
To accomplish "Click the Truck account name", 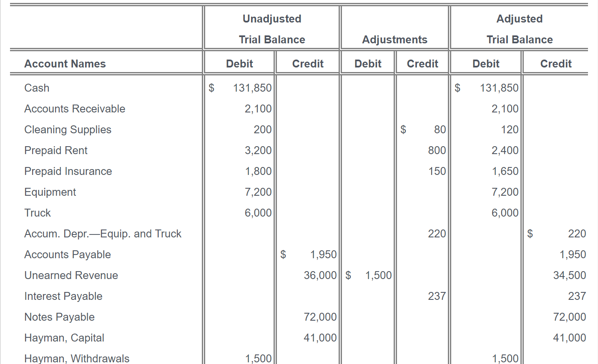I will 37,213.
